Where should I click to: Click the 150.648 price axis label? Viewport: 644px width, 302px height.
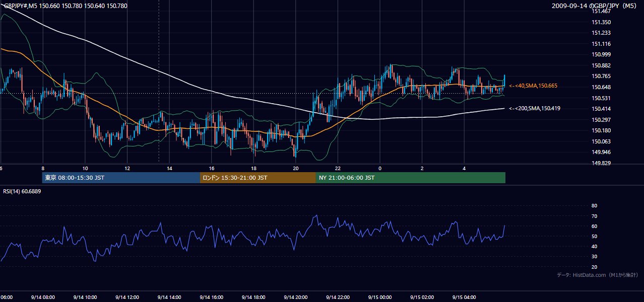click(x=601, y=87)
